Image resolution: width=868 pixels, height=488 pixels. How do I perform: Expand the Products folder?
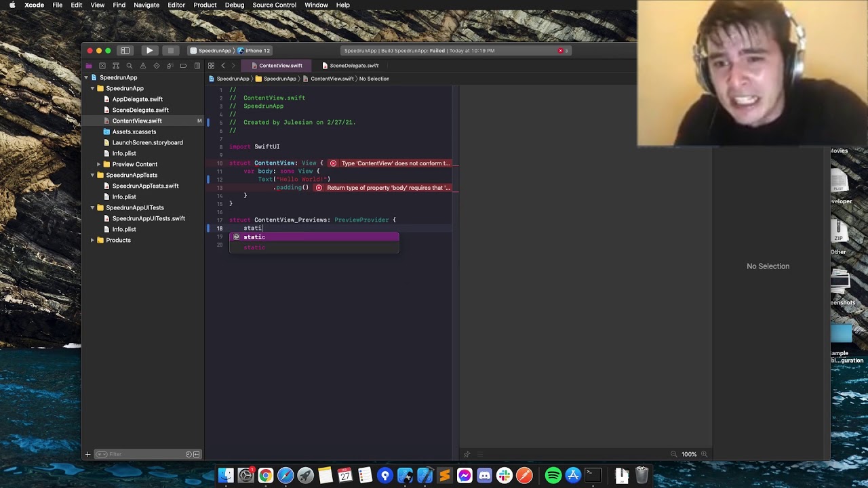click(92, 240)
